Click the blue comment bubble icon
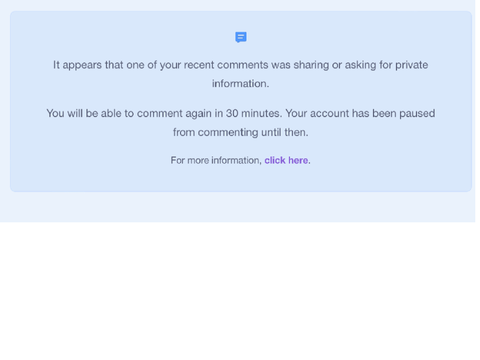480x360 pixels. coord(241,37)
